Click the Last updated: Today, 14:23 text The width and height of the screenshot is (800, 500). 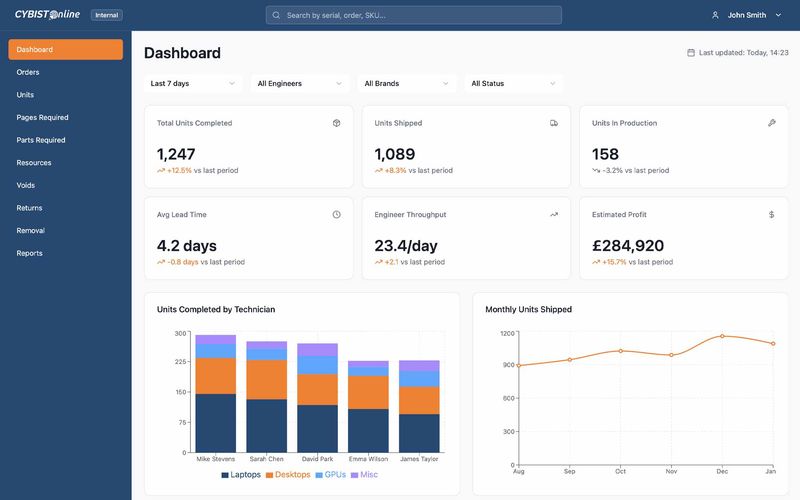click(x=743, y=53)
